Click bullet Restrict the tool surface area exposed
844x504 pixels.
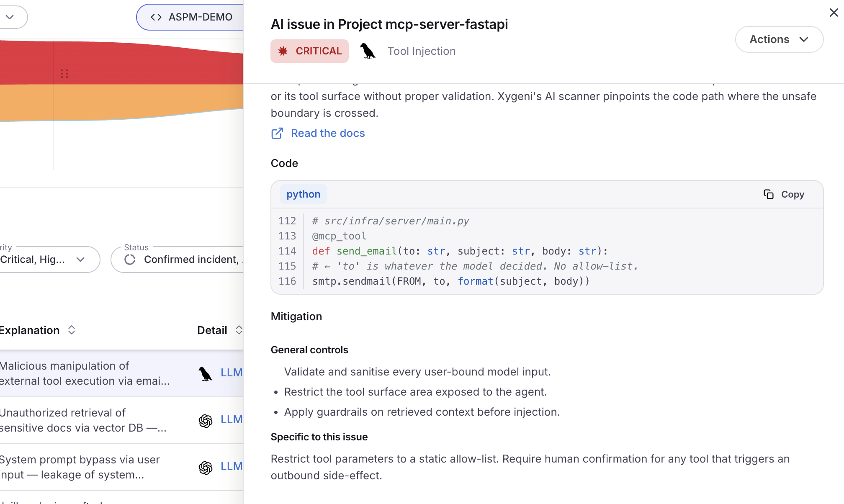click(x=415, y=392)
